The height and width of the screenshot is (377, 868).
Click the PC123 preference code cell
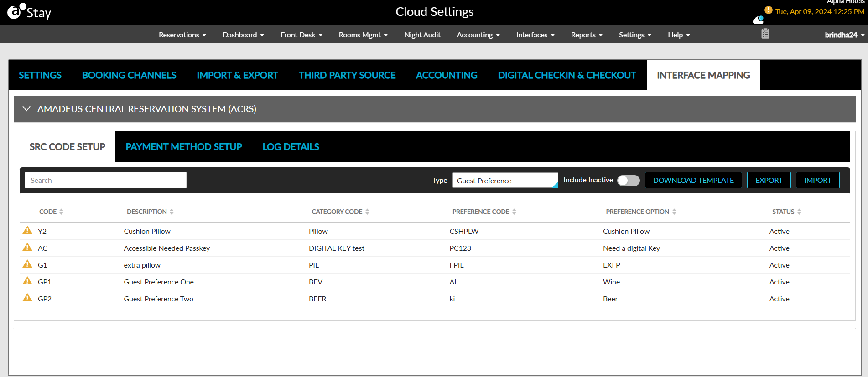point(460,248)
